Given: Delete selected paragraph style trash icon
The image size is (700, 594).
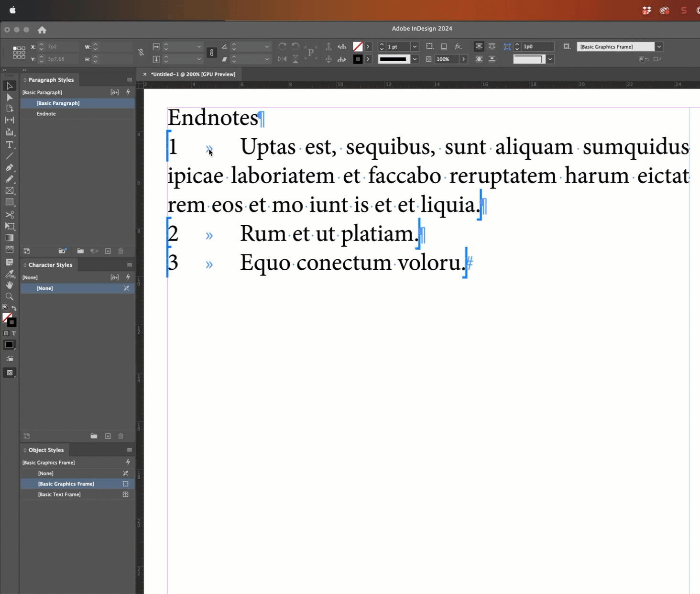Looking at the screenshot, I should pyautogui.click(x=121, y=251).
